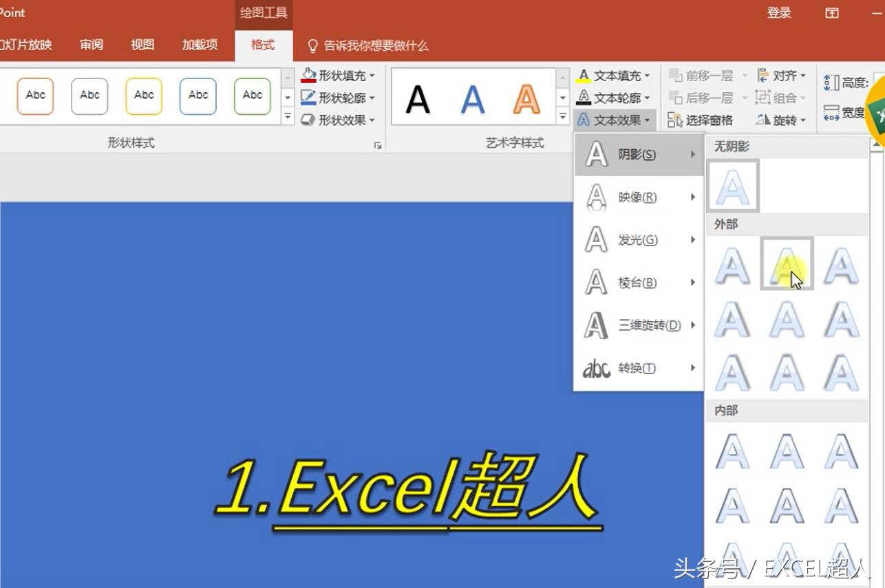Open 选择窗格 selection pane
Image resolution: width=885 pixels, height=588 pixels.
[701, 120]
